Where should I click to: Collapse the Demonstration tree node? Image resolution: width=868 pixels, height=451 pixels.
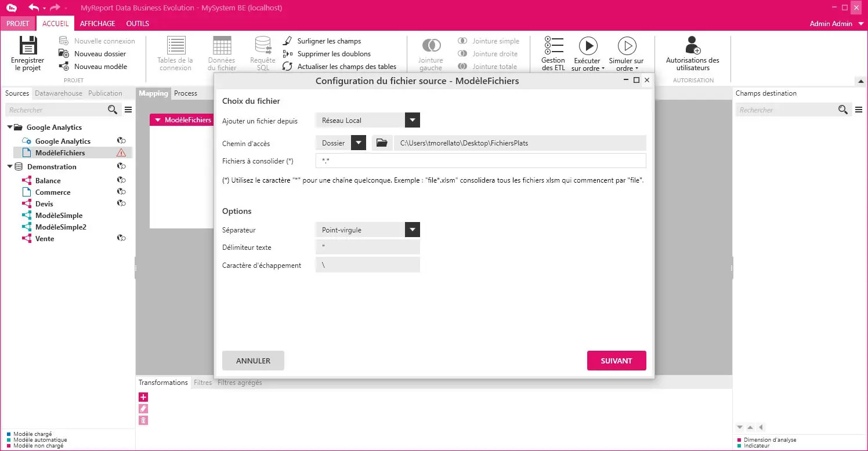pos(10,167)
